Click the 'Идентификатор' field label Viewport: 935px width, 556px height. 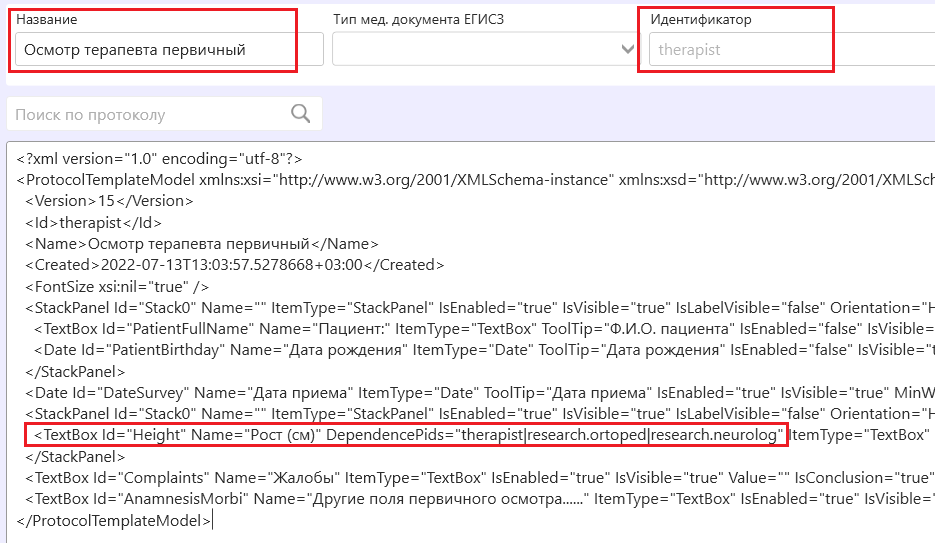[x=701, y=19]
